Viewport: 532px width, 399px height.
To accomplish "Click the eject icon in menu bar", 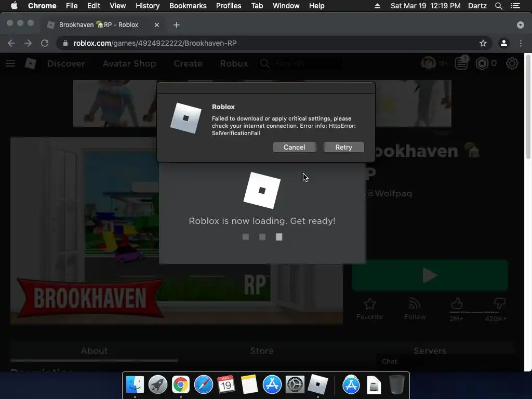I will pyautogui.click(x=377, y=6).
